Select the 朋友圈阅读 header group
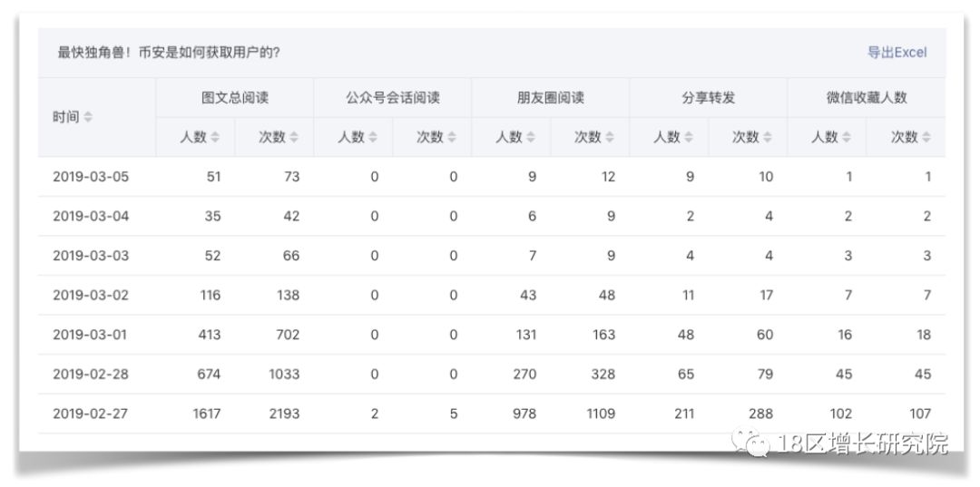Image resolution: width=980 pixels, height=487 pixels. click(551, 98)
